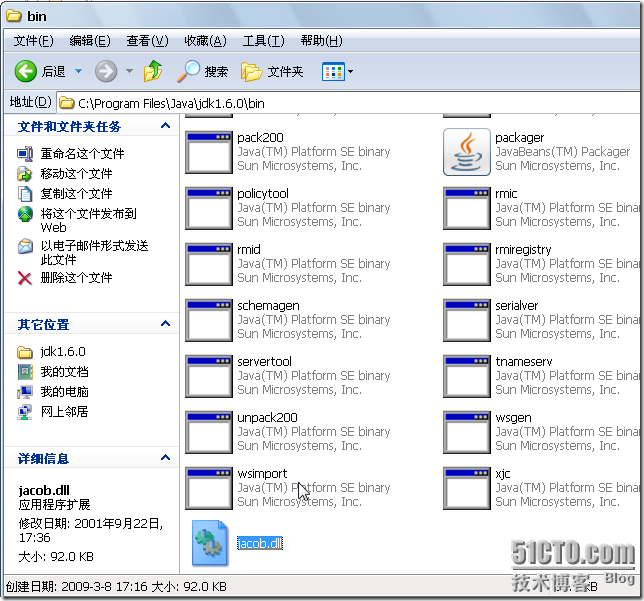
Task: Click the Views grid icon
Action: 333,71
